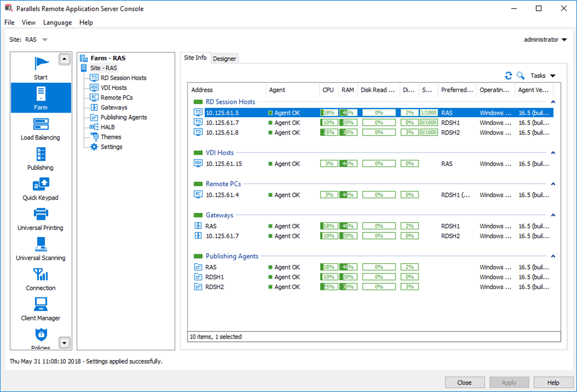Image resolution: width=577 pixels, height=392 pixels.
Task: Click the search magnifier icon
Action: 520,75
